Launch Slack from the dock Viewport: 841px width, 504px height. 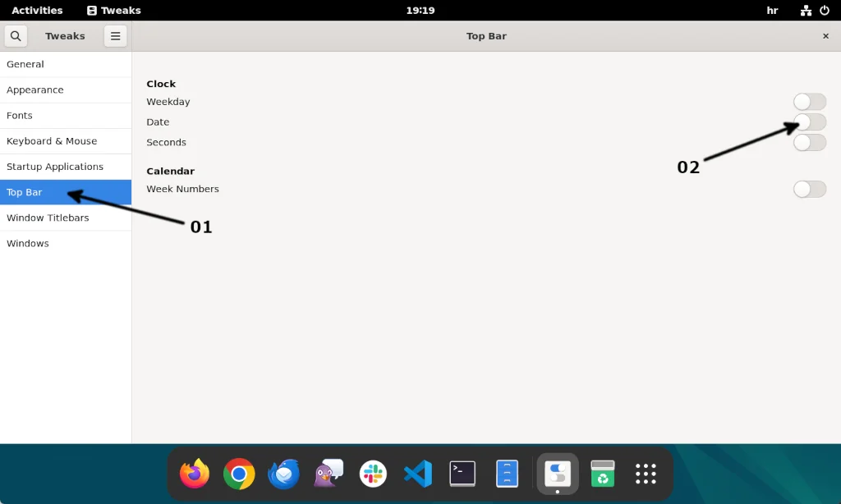[373, 474]
